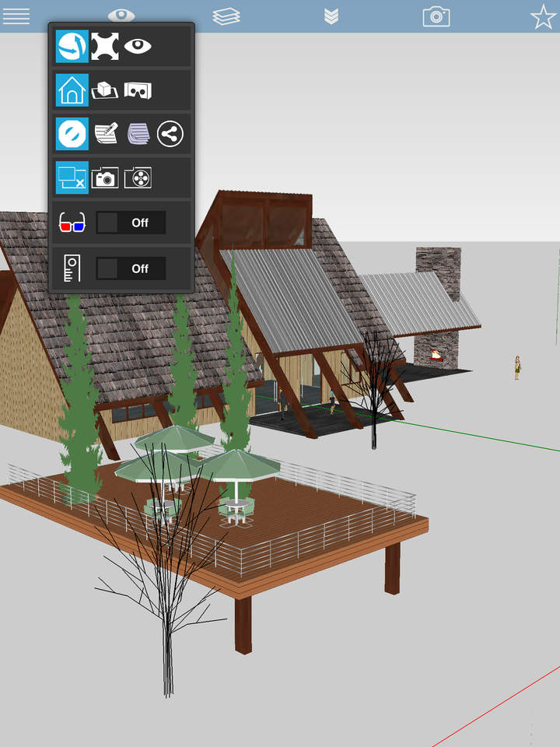Screen dimensions: 560x747
Task: Tap the zoom extents arrows icon
Action: (x=105, y=47)
